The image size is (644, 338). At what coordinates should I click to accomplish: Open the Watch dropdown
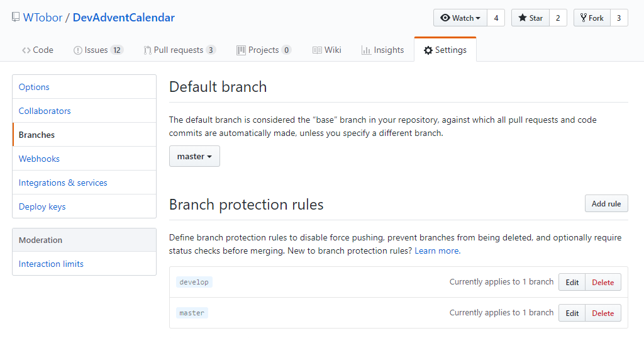[x=460, y=18]
